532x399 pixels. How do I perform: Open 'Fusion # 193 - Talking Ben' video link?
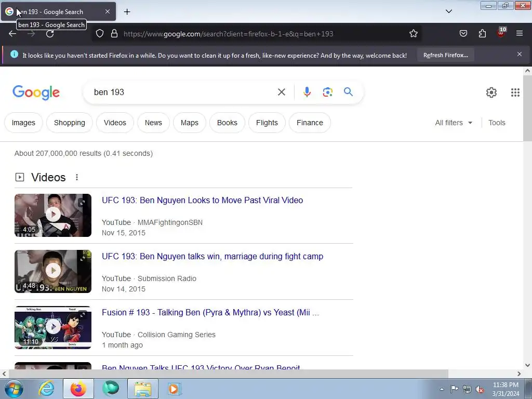[210, 312]
